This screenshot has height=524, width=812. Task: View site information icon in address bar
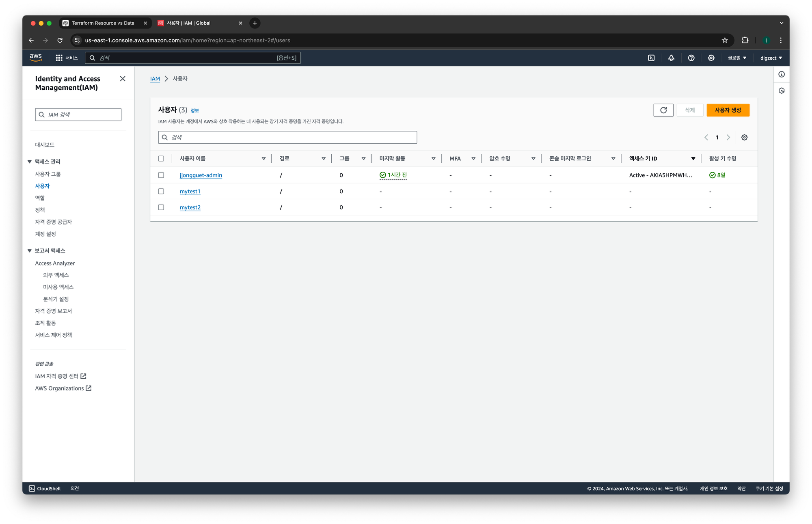pos(77,40)
